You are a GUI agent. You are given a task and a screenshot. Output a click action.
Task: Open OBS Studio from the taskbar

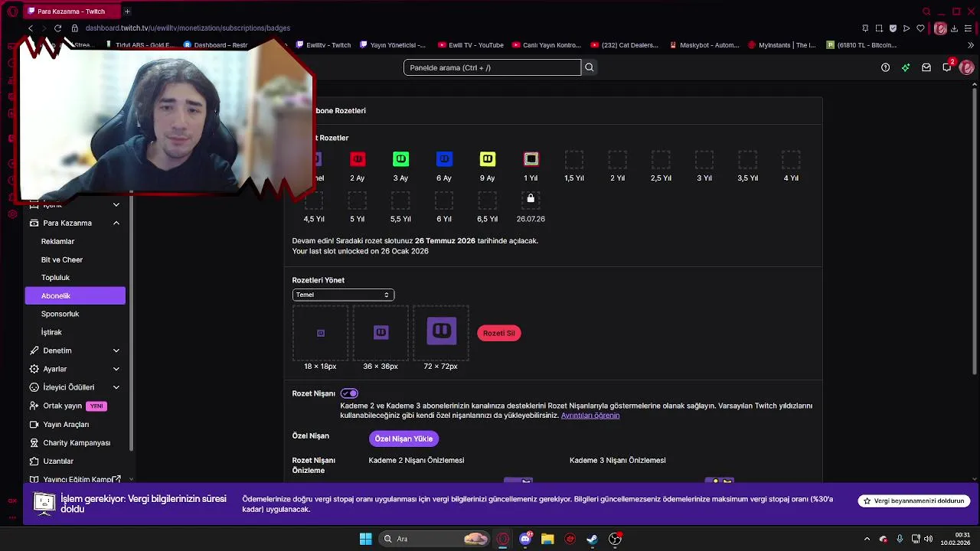[615, 539]
